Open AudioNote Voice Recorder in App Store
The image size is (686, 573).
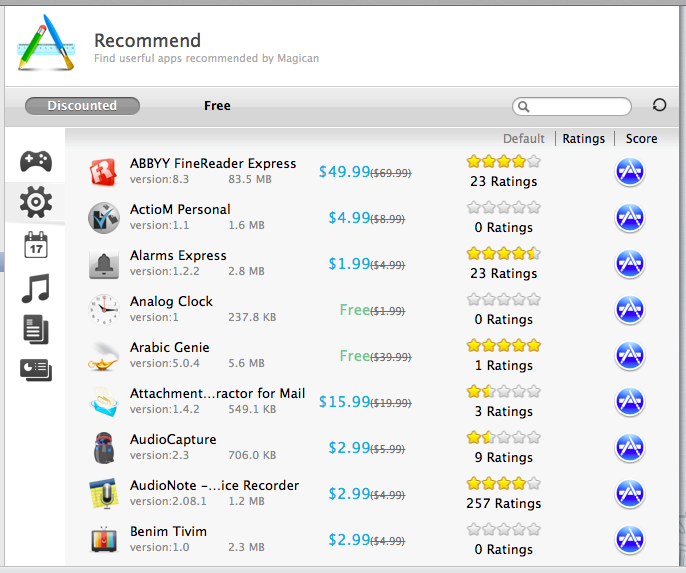630,493
